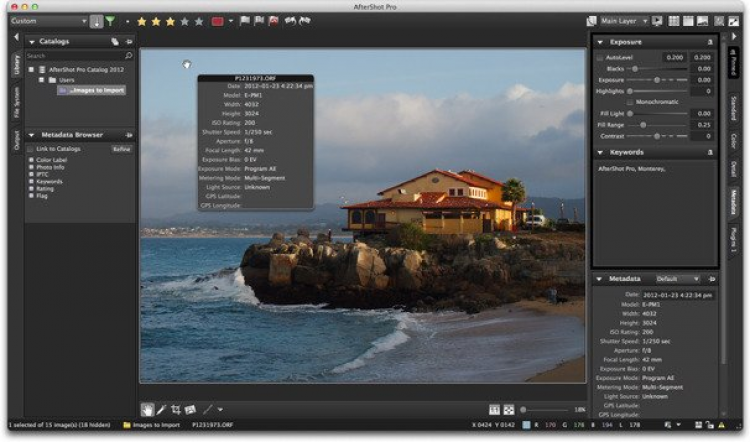Switch to single image view
750x442 pixels.
(702, 21)
